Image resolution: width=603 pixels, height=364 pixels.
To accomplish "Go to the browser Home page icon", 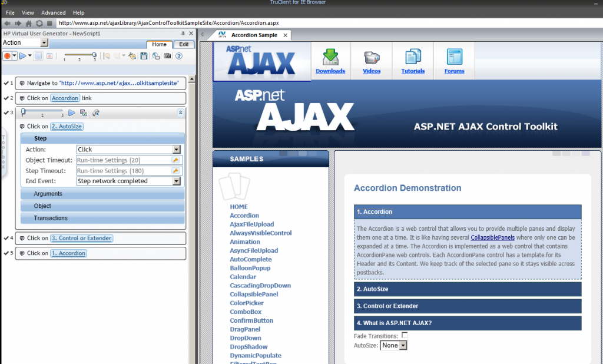I will tap(28, 23).
